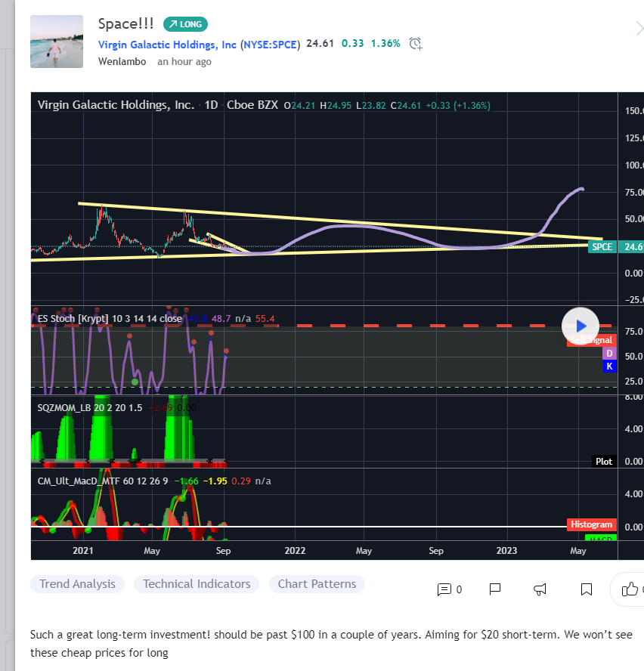
Task: Click the 1.36% change value in header
Action: tap(385, 44)
